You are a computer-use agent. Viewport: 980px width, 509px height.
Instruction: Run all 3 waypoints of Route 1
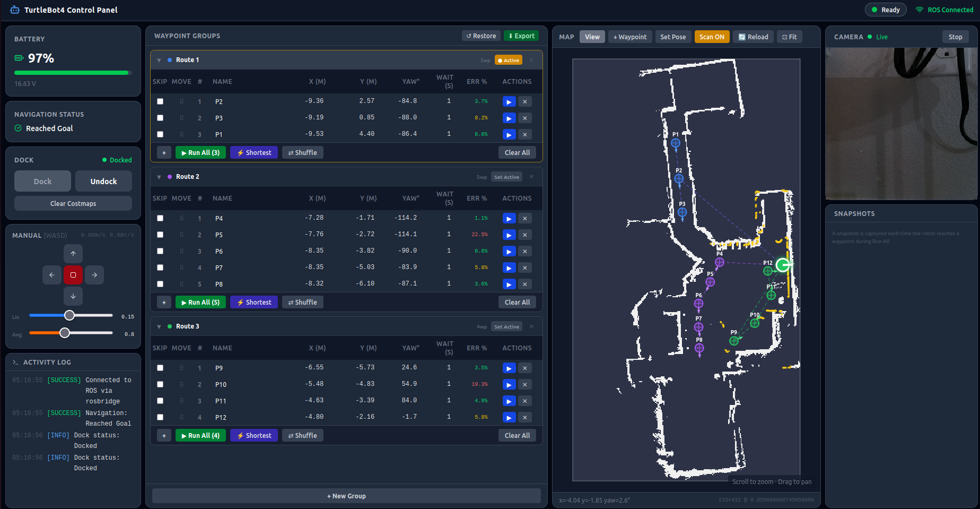200,153
